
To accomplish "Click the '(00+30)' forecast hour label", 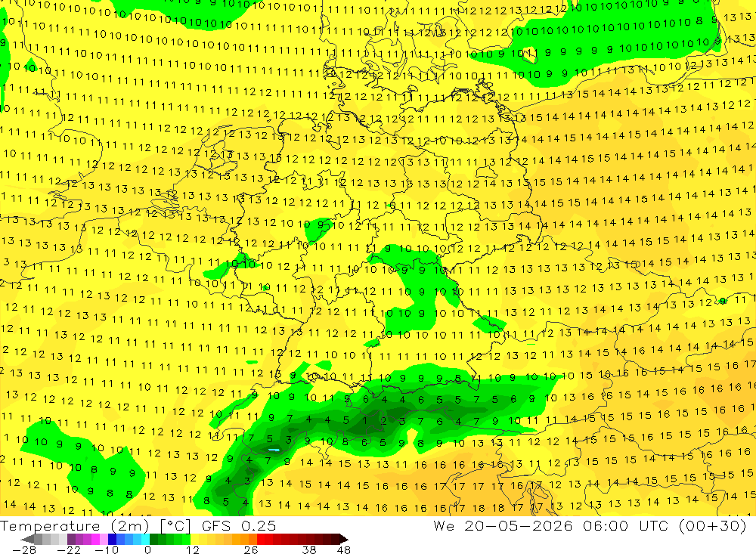I will (x=712, y=525).
